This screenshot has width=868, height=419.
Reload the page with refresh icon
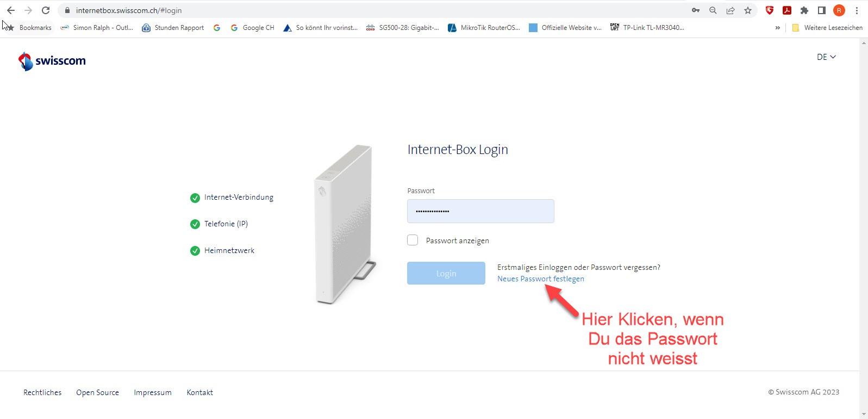click(x=46, y=10)
